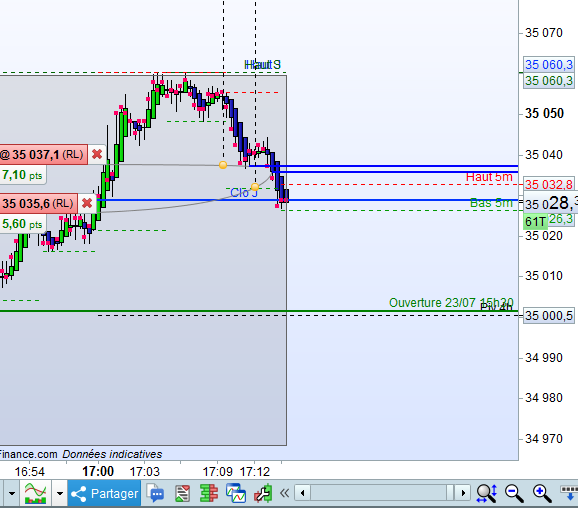Click scrollbar left arrow
The image size is (578, 508).
pyautogui.click(x=303, y=493)
